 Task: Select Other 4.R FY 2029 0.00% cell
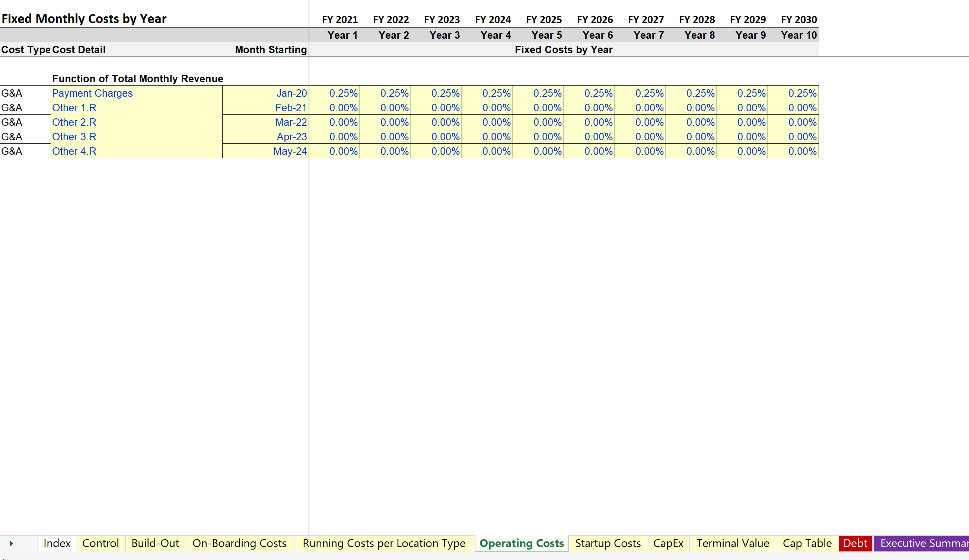coord(743,151)
